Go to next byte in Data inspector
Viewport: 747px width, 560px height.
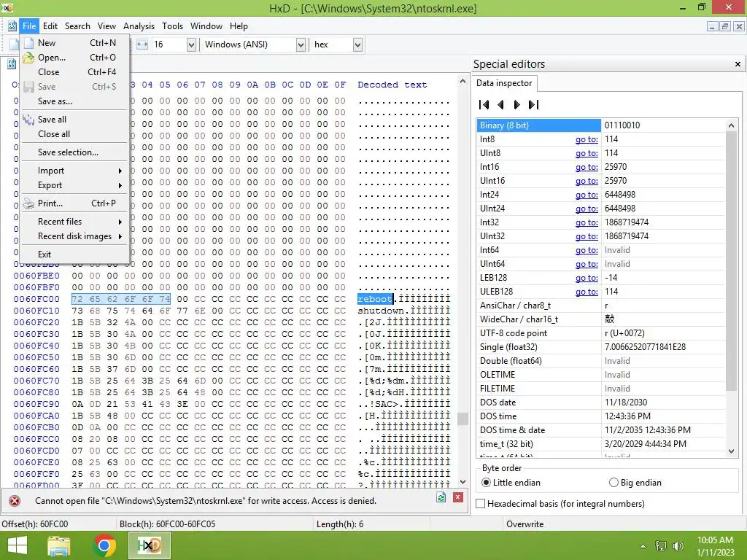click(x=516, y=105)
